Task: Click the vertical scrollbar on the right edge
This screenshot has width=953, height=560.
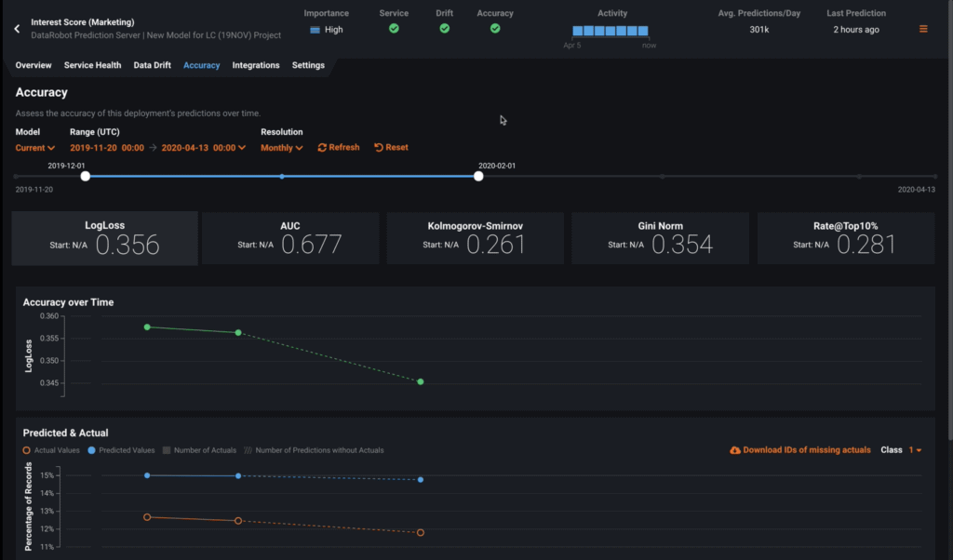Action: pos(950,220)
